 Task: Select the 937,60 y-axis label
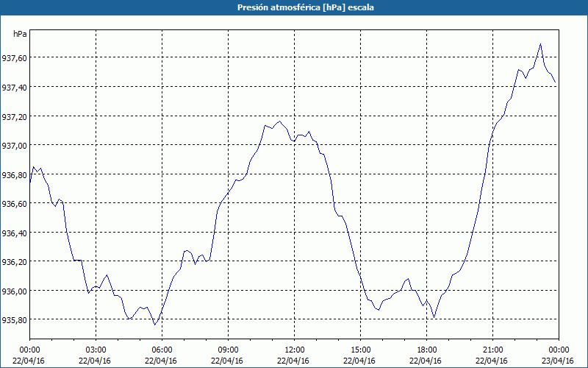click(x=14, y=58)
